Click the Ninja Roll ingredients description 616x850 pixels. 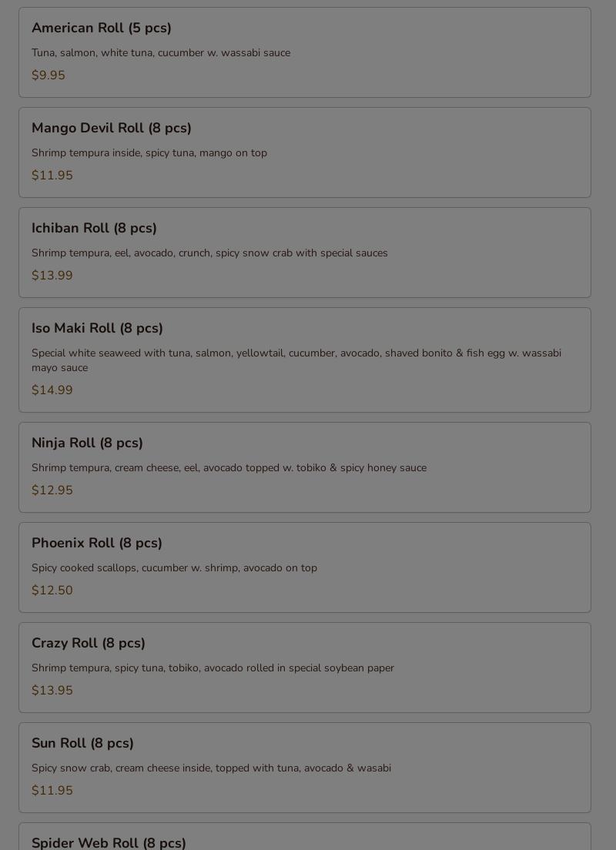[229, 468]
